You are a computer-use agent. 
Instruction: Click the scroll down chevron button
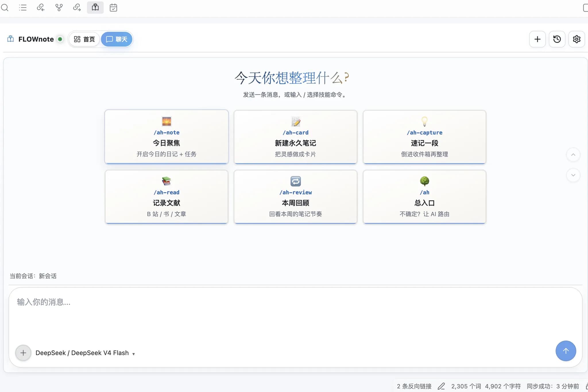coord(573,175)
